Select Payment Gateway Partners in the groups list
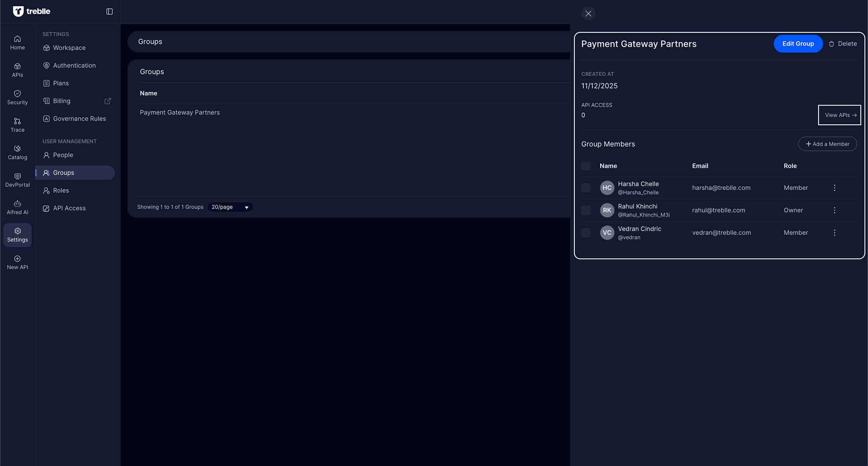Screen dimensions: 868x466 click(x=180, y=113)
